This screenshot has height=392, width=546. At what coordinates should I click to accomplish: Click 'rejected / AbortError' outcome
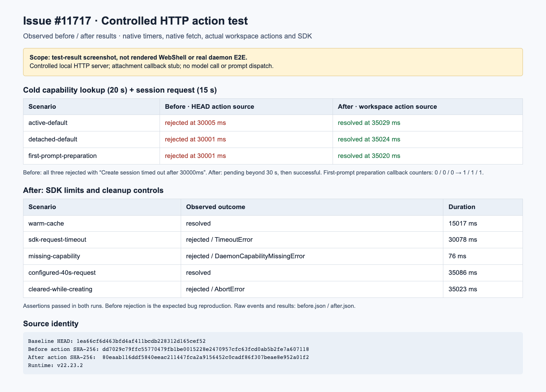pos(215,289)
